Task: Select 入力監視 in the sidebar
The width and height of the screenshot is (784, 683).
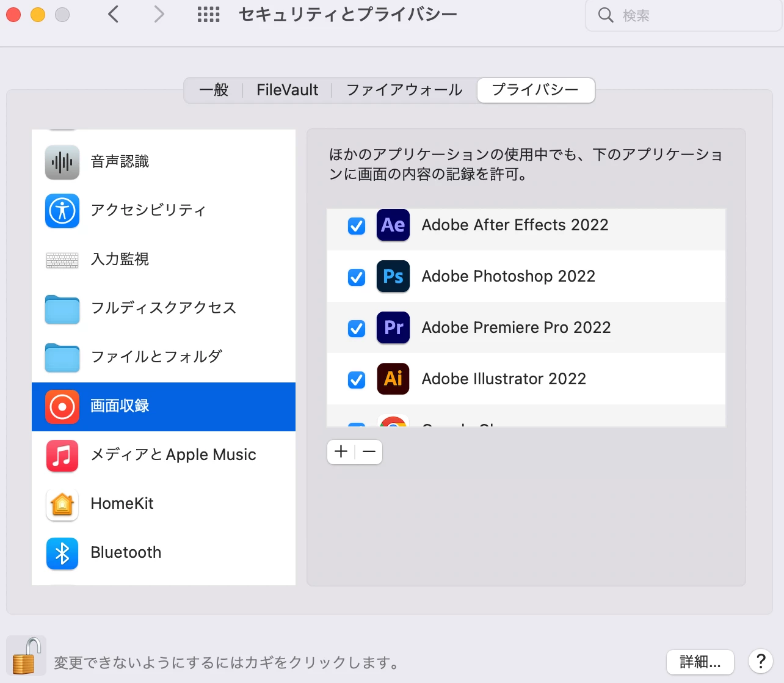Action: pyautogui.click(x=164, y=260)
